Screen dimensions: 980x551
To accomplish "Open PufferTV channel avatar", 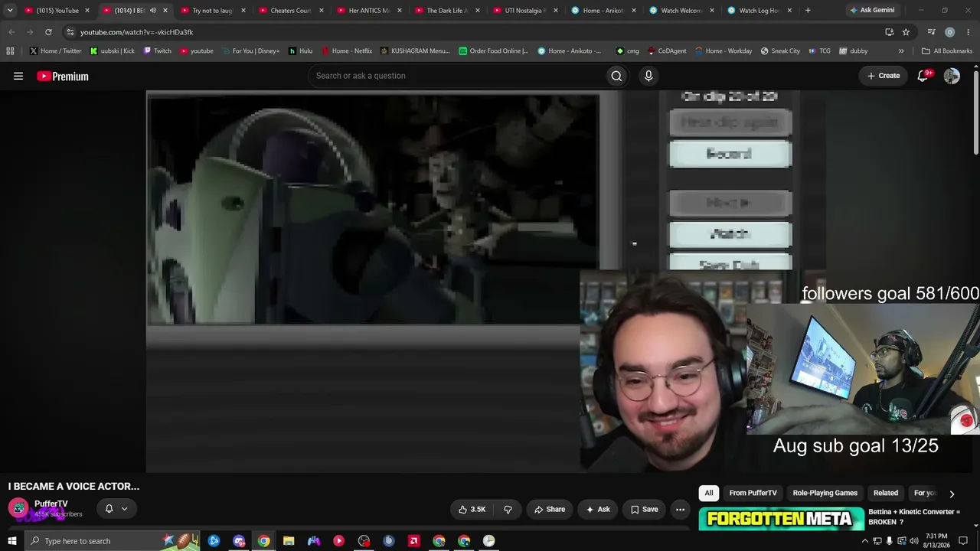I will point(18,508).
